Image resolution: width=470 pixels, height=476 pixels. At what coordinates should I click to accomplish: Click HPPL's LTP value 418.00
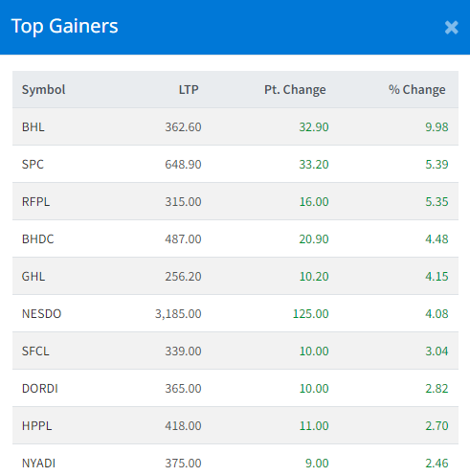[x=183, y=426]
